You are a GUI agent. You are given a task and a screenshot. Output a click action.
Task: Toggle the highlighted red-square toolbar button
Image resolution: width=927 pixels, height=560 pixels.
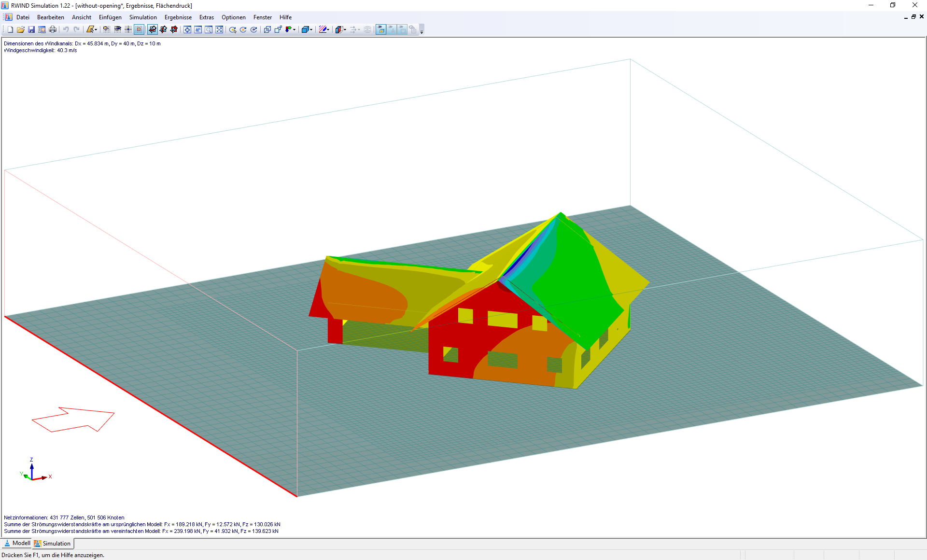click(139, 29)
